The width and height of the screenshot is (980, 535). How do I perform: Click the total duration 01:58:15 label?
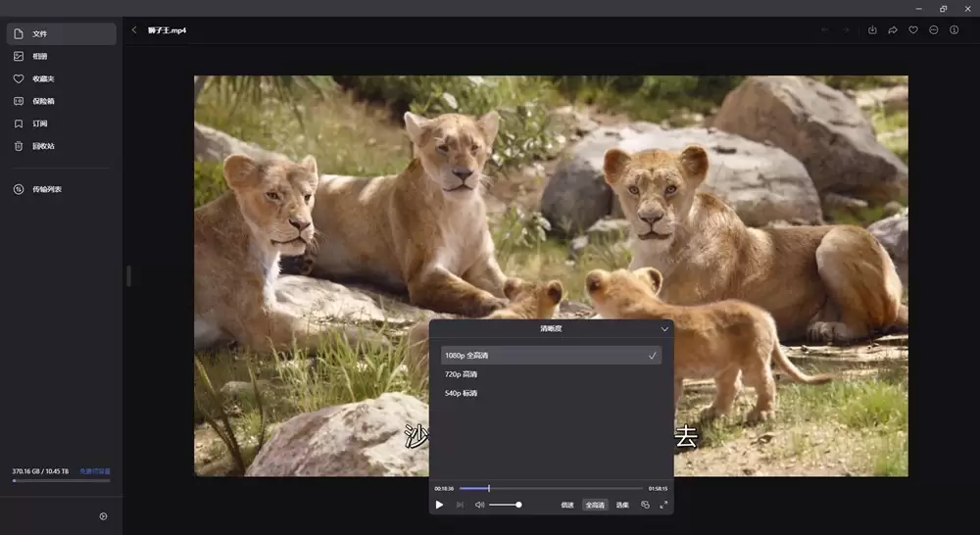(x=658, y=489)
